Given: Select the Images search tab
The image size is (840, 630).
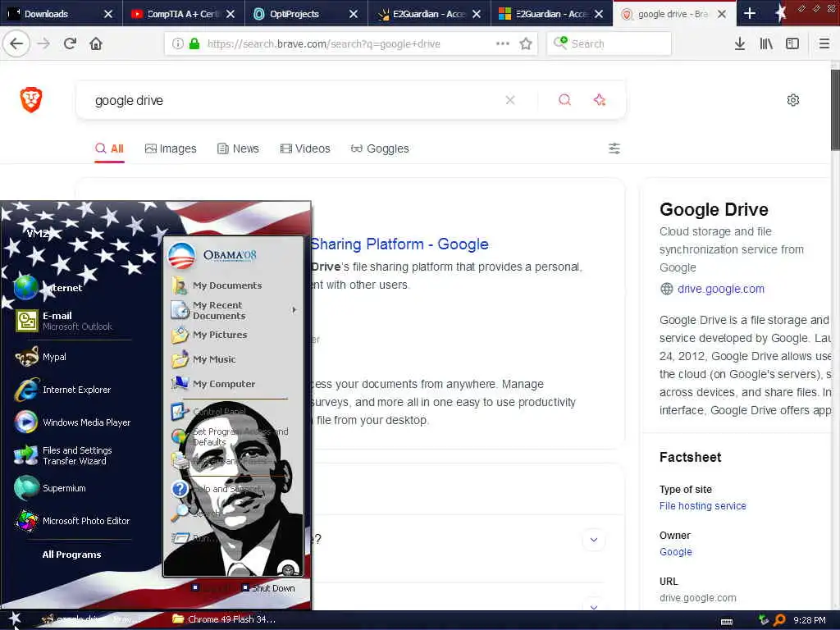Looking at the screenshot, I should click(171, 148).
